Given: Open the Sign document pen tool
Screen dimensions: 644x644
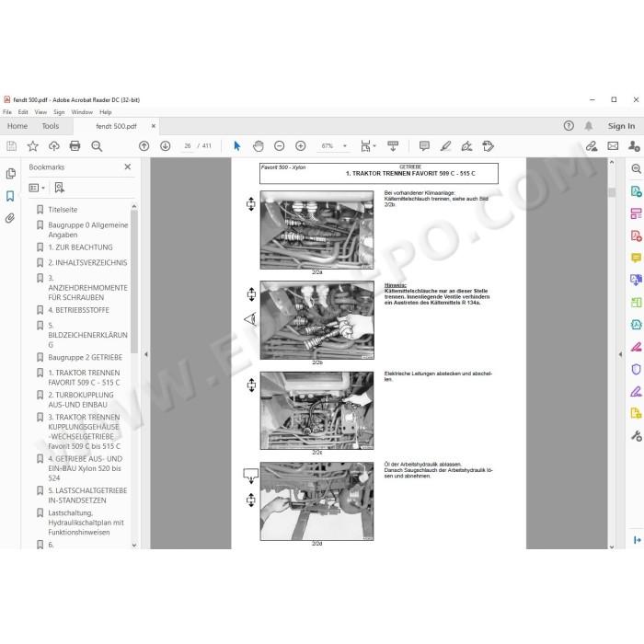Looking at the screenshot, I should (466, 145).
